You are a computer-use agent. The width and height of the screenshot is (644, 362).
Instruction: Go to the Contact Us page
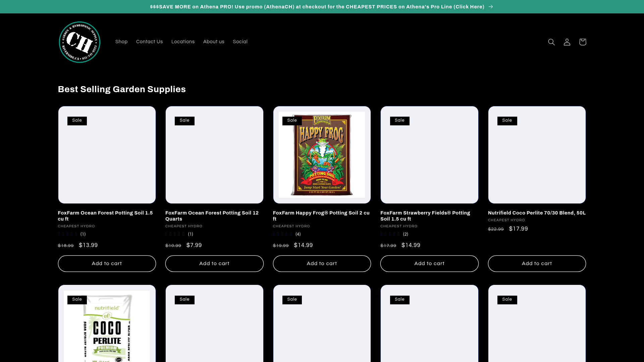point(149,42)
